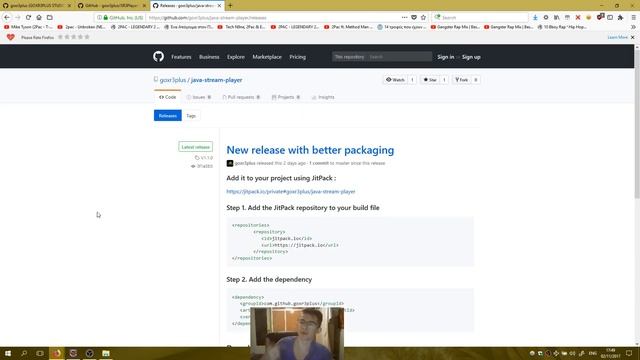Select the Insights tab
The image size is (640, 360).
coord(323,97)
